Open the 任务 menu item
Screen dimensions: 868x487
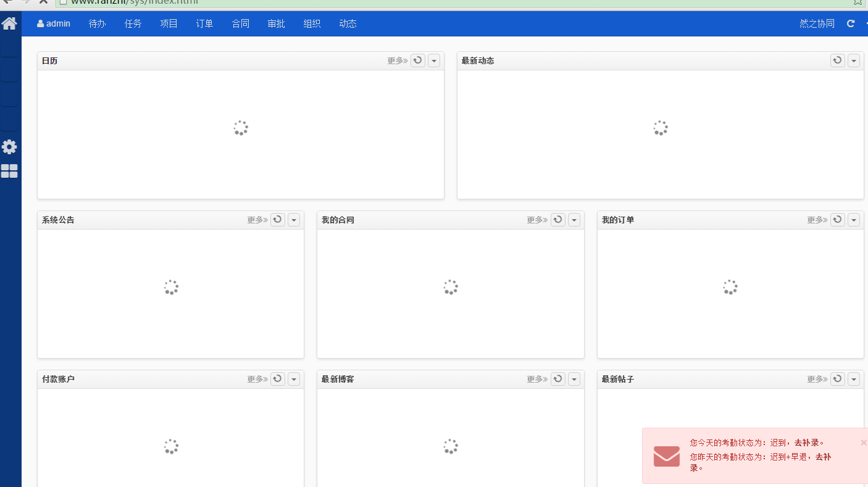click(x=133, y=23)
